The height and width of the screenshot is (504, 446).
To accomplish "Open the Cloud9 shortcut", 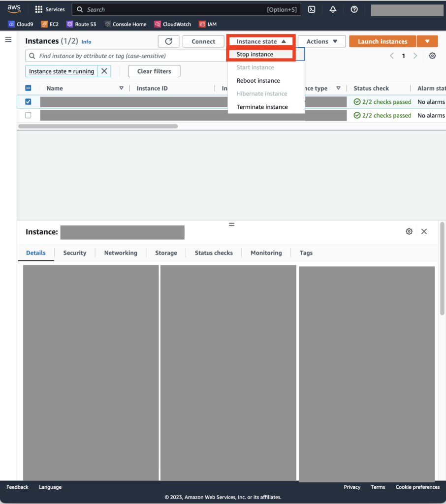I will 21,24.
